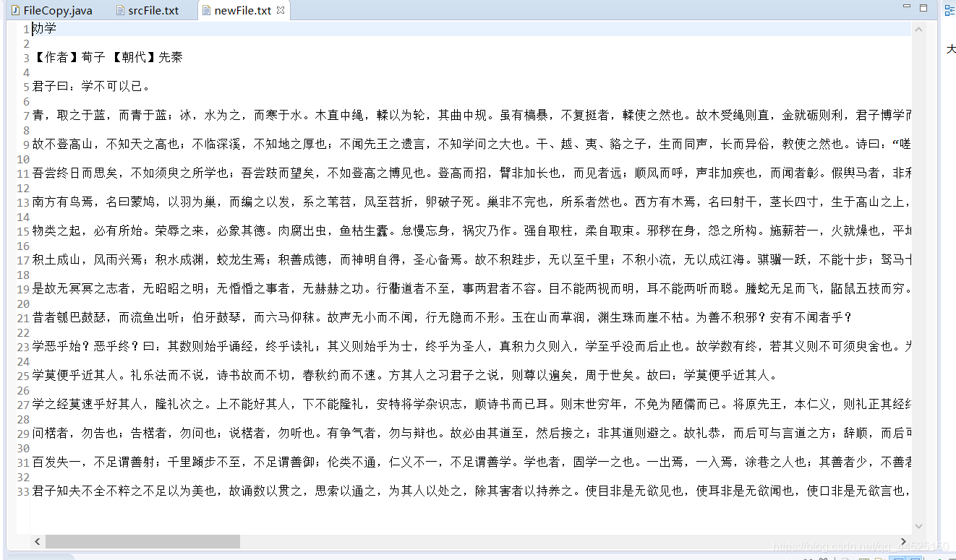Place cursor in title line '劝学'
Image resolution: width=956 pixels, height=560 pixels.
[x=44, y=29]
